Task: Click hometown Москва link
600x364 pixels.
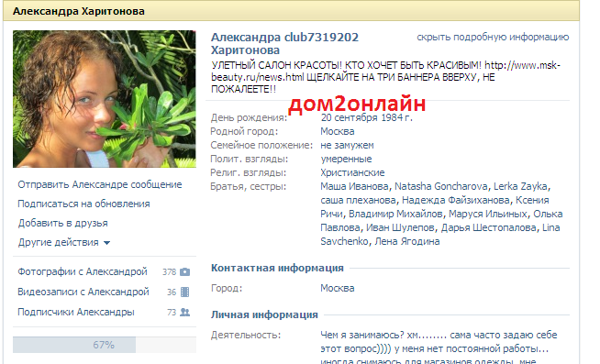Action: (338, 131)
